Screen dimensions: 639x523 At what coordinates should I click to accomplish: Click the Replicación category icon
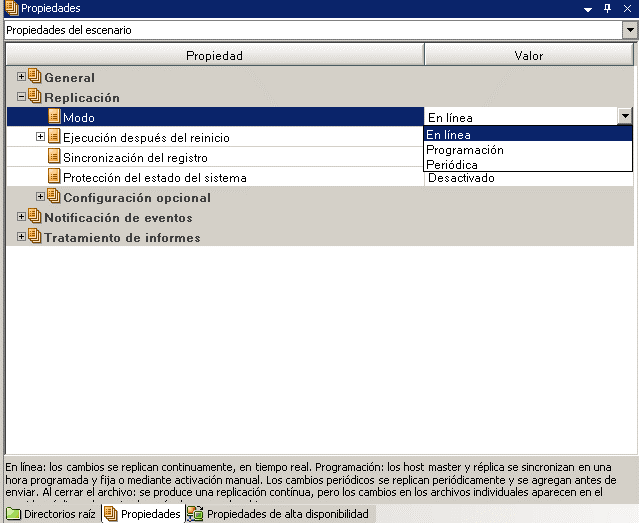pyautogui.click(x=35, y=96)
